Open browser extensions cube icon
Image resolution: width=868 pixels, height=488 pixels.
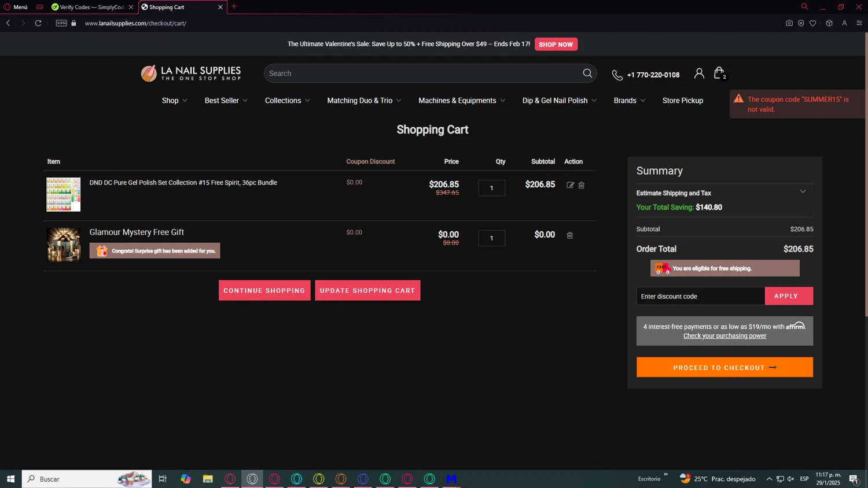[x=829, y=23]
